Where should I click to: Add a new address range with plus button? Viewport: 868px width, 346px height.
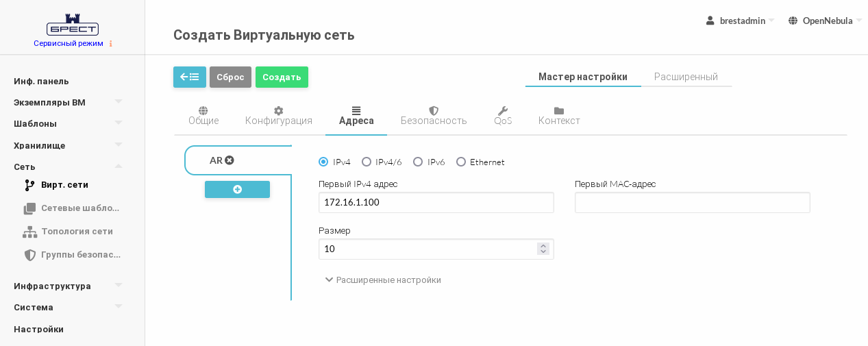click(237, 190)
